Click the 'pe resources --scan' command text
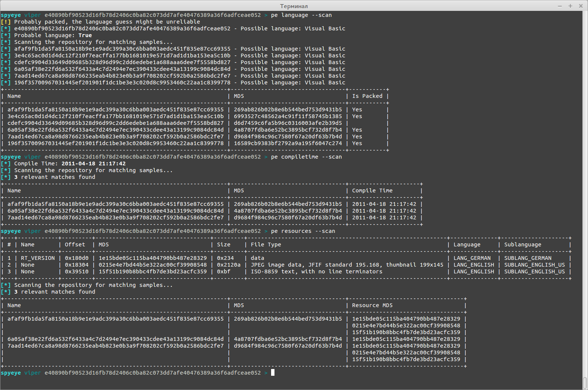The width and height of the screenshot is (588, 390). [x=303, y=231]
